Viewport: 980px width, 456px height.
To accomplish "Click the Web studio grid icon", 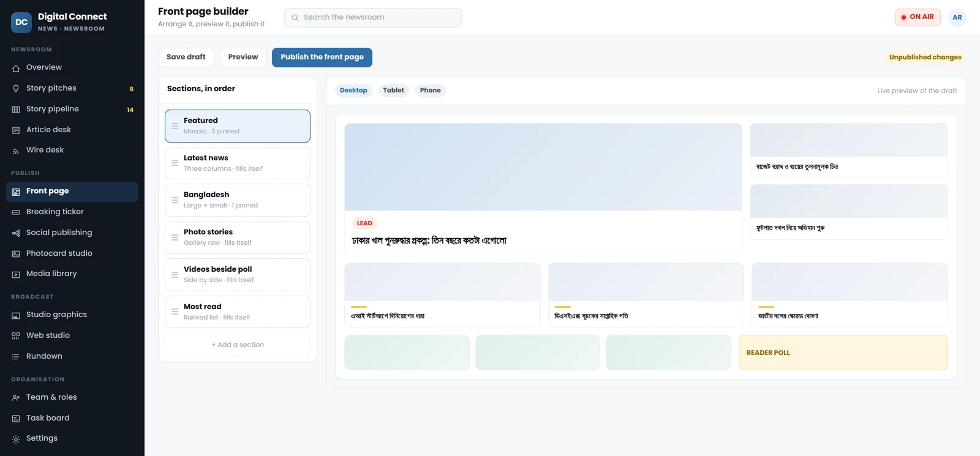I will coord(16,336).
